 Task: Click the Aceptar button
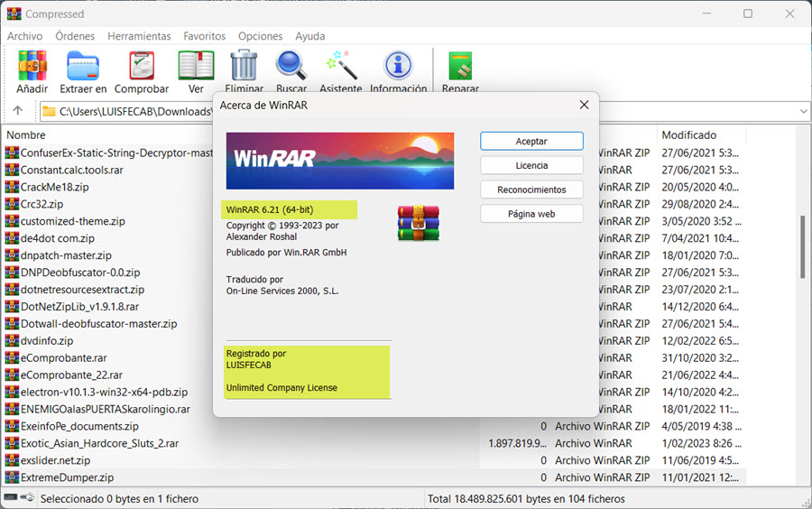tap(531, 142)
